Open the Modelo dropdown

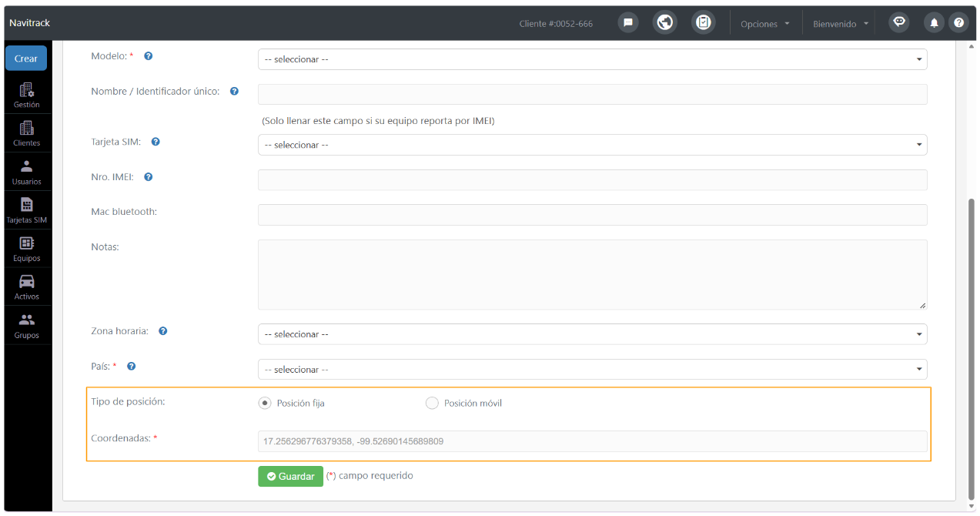click(x=592, y=59)
